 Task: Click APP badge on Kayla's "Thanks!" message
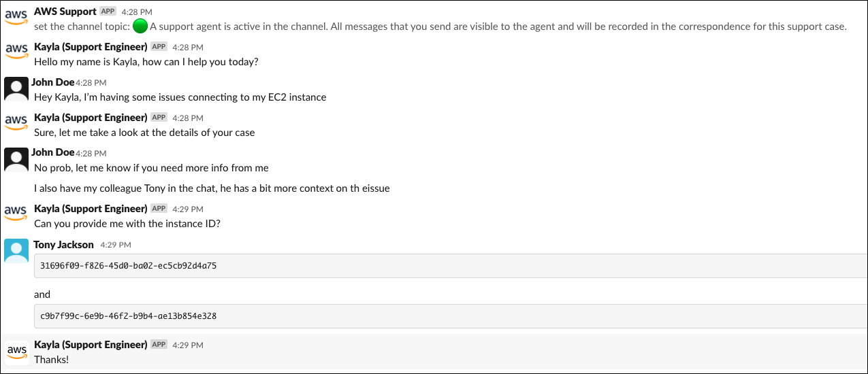tap(159, 345)
